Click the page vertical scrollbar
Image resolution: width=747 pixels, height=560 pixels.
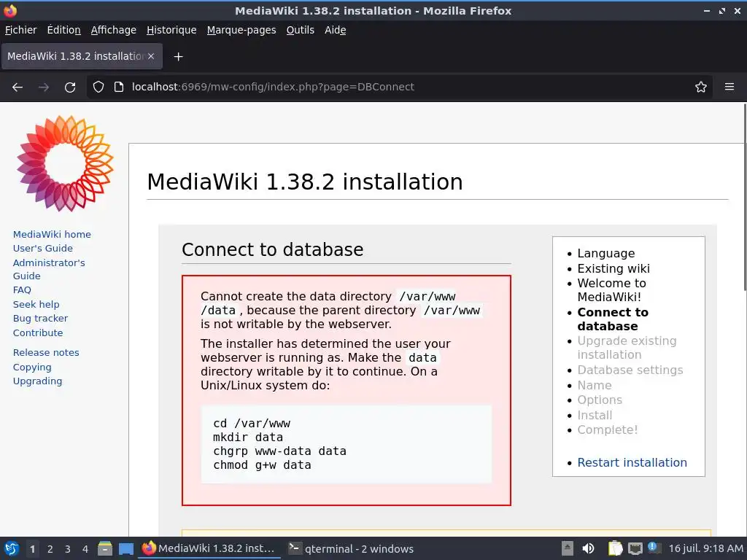click(744, 197)
